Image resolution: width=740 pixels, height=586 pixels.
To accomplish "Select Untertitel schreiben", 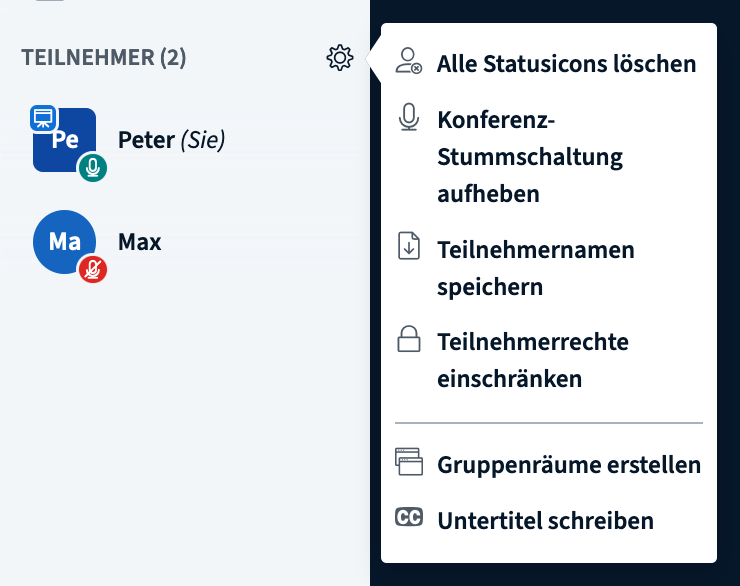I will coord(548,521).
